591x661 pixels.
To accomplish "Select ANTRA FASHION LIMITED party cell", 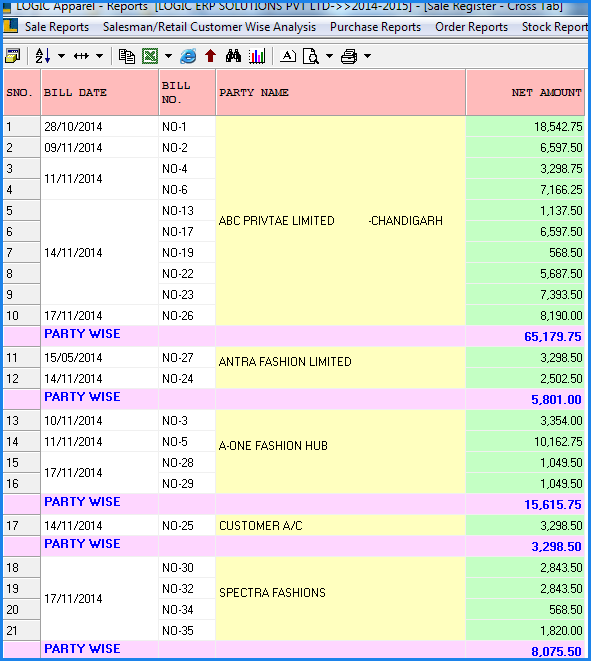I will tap(341, 368).
